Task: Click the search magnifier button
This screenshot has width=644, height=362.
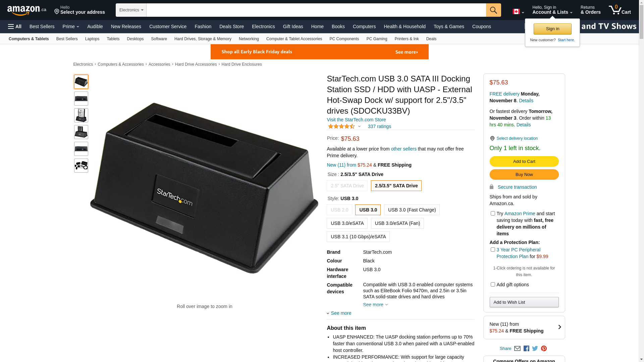Action: (x=493, y=10)
